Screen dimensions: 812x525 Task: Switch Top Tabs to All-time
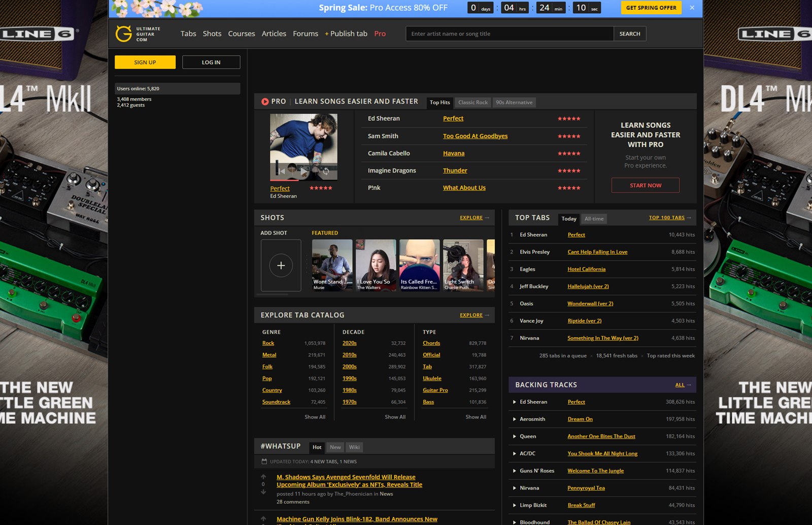[x=594, y=219]
